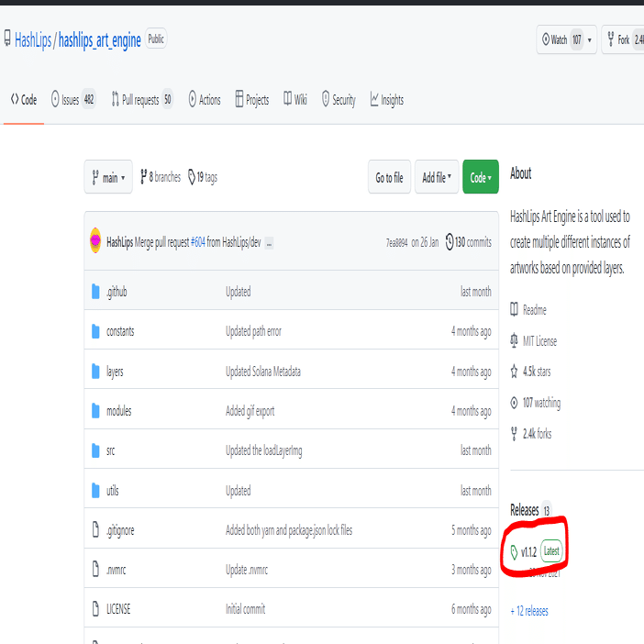Click the folder icon beside layers
This screenshot has height=644, width=644.
[95, 371]
